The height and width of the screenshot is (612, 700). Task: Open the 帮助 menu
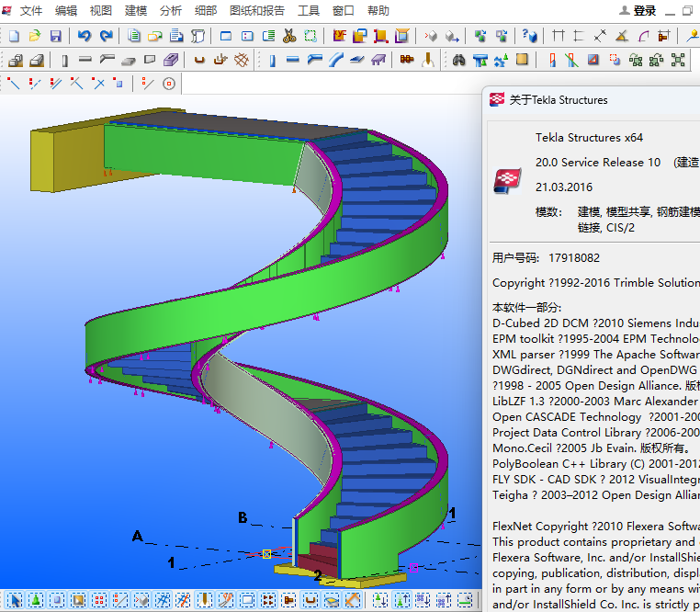click(378, 11)
